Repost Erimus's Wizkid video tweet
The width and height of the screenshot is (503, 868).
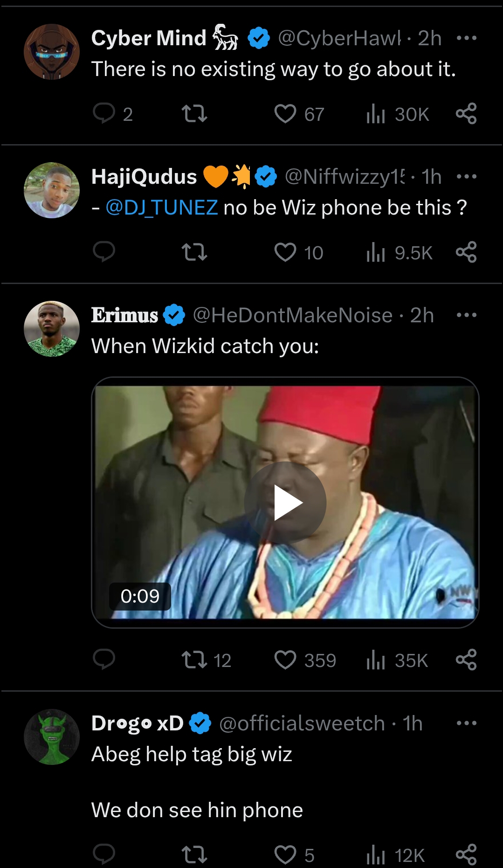[194, 660]
